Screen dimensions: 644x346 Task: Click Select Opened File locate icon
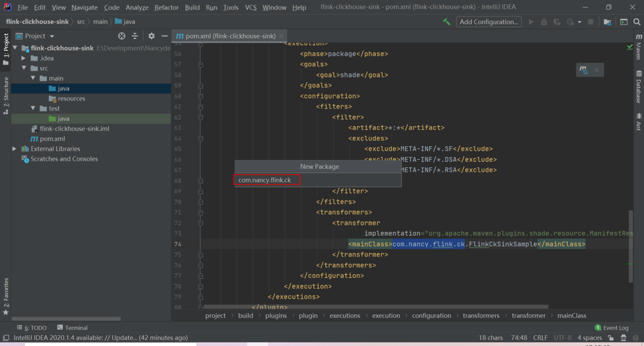click(x=121, y=36)
